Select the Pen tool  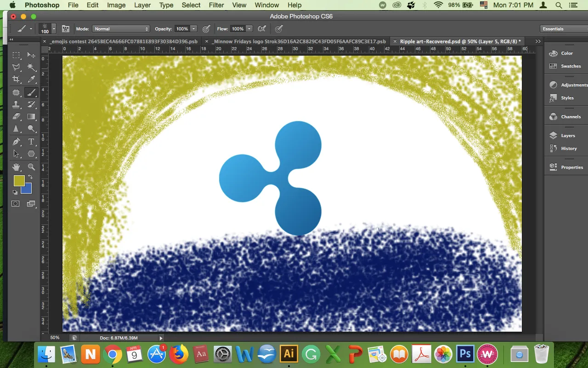click(16, 142)
